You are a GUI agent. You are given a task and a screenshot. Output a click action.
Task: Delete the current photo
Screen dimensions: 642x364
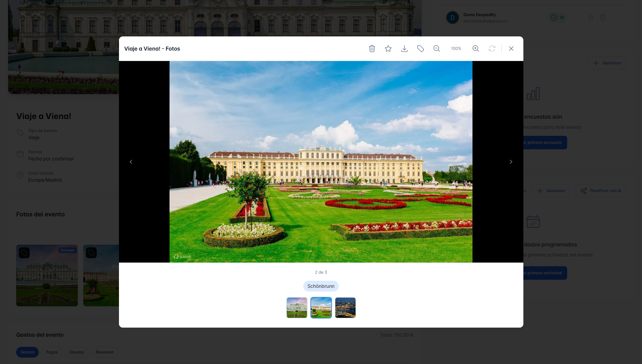pyautogui.click(x=372, y=49)
